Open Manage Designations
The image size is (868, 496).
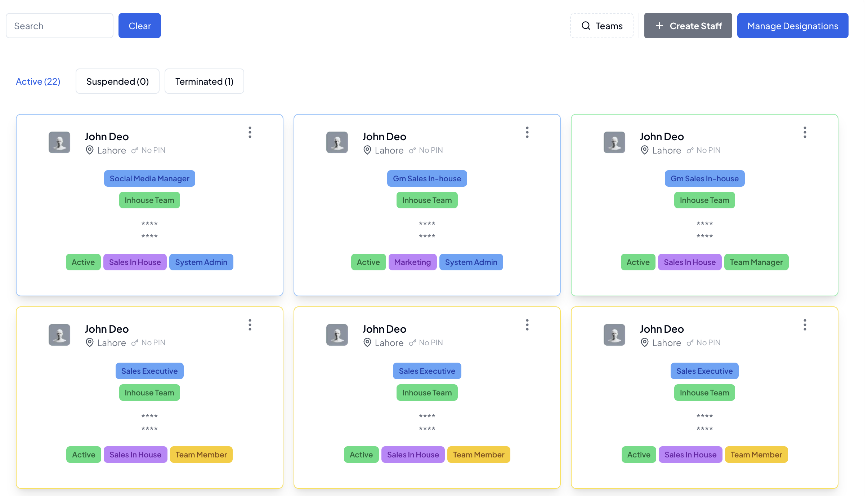(x=793, y=26)
